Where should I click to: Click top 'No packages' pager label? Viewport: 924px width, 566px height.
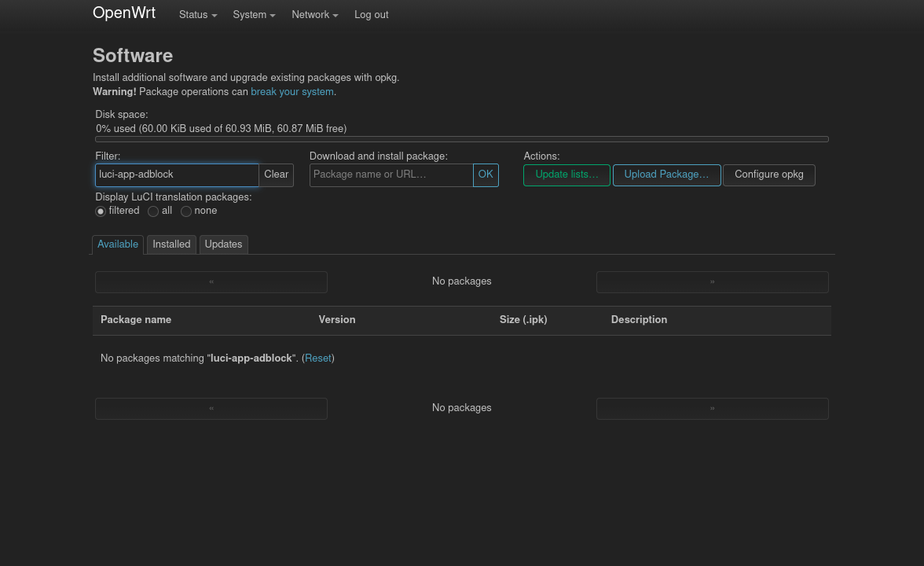click(x=461, y=281)
